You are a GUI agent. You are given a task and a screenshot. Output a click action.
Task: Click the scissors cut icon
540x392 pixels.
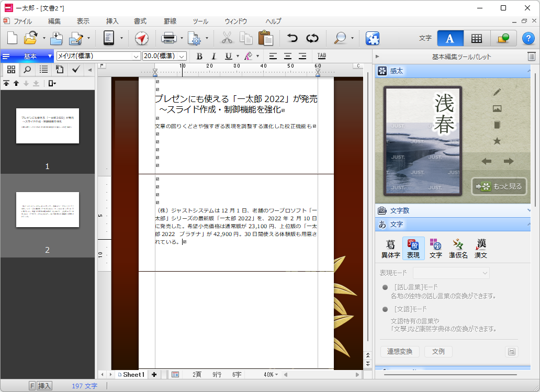pos(227,38)
